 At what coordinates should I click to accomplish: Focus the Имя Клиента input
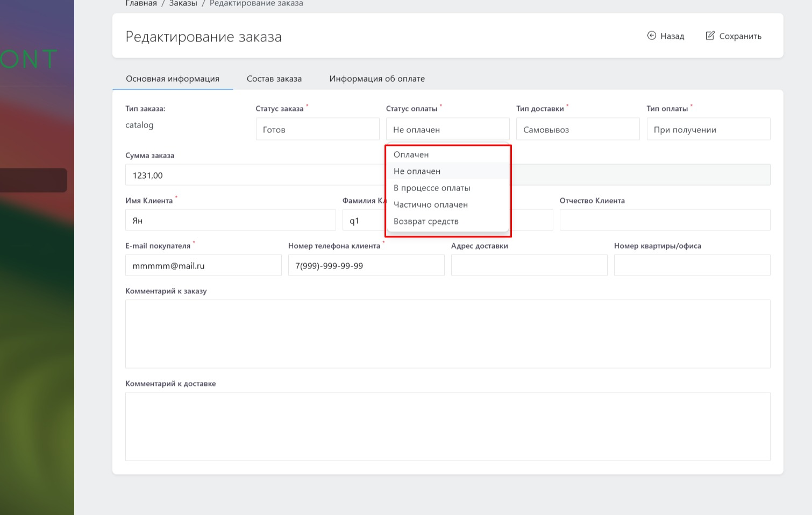(x=230, y=220)
